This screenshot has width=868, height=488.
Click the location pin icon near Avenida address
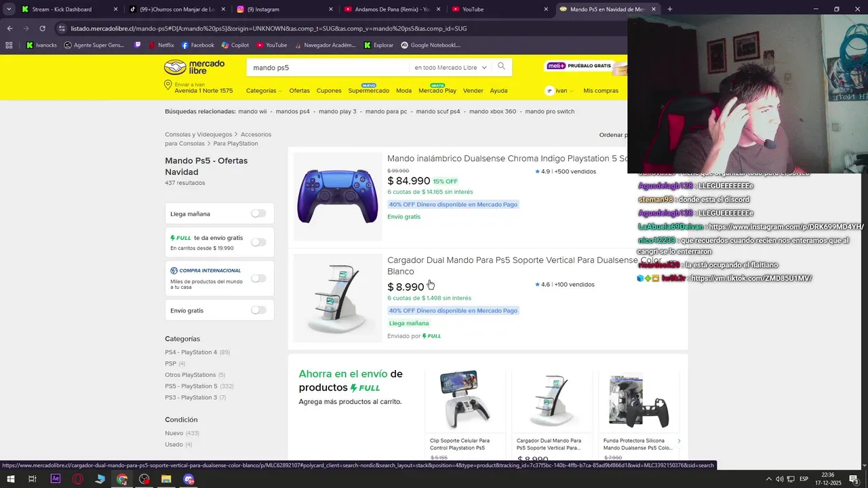[167, 85]
